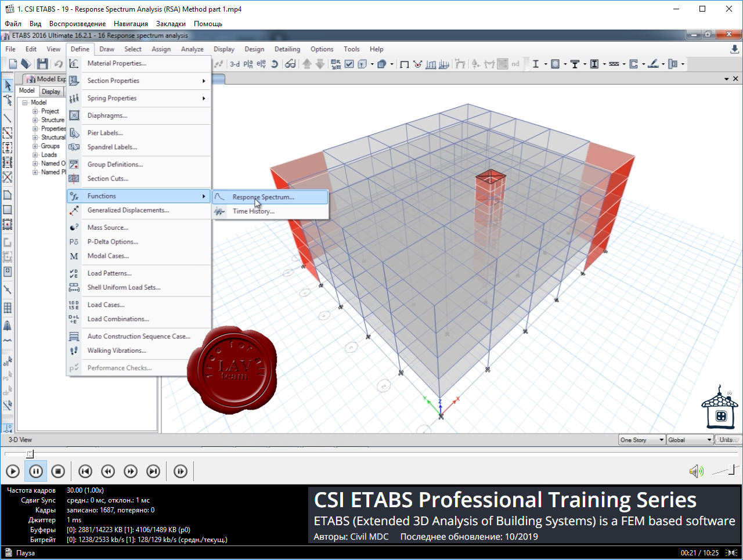Viewport: 743px width, 560px height.
Task: Click the Undo arrow icon in toolbar
Action: pos(58,64)
